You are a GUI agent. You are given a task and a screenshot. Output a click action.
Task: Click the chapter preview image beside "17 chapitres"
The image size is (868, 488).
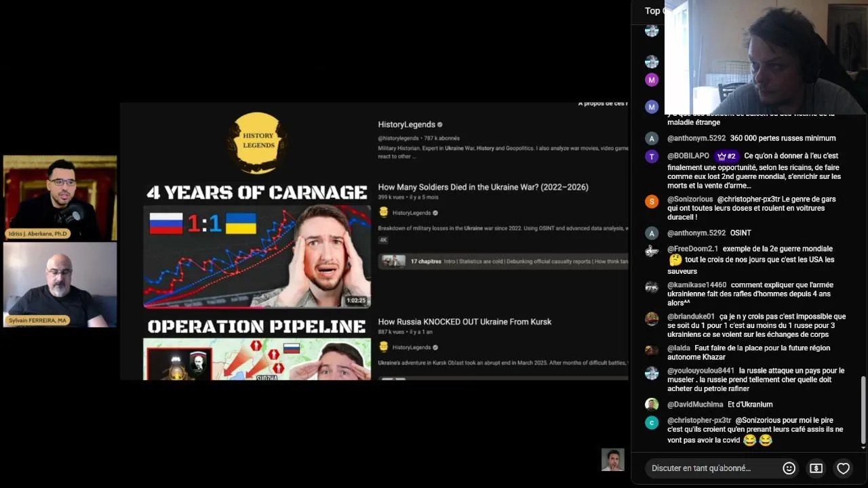tap(393, 261)
